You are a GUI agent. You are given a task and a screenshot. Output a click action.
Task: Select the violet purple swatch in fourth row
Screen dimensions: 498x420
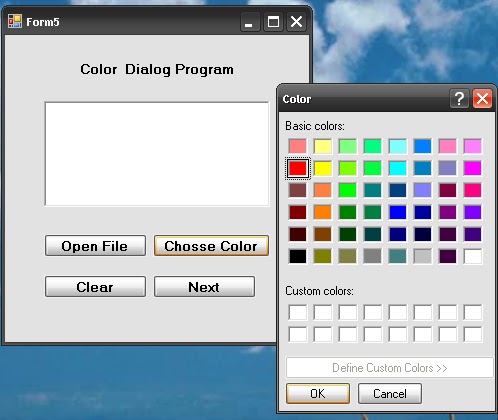pyautogui.click(x=473, y=212)
